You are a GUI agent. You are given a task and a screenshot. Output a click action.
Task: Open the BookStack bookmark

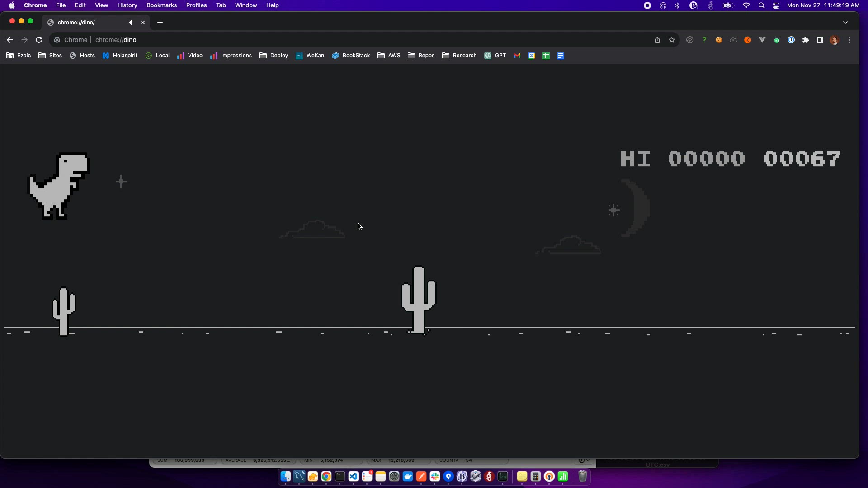point(351,56)
